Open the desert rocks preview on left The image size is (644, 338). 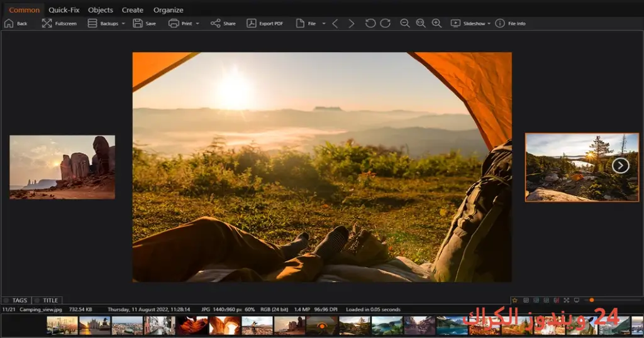(62, 167)
